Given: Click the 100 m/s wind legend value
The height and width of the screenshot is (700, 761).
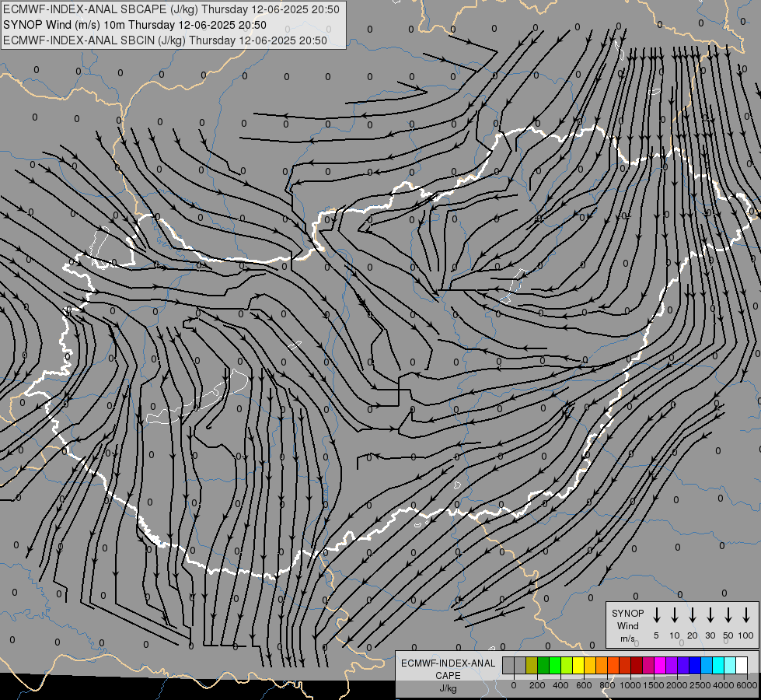Looking at the screenshot, I should (x=746, y=635).
